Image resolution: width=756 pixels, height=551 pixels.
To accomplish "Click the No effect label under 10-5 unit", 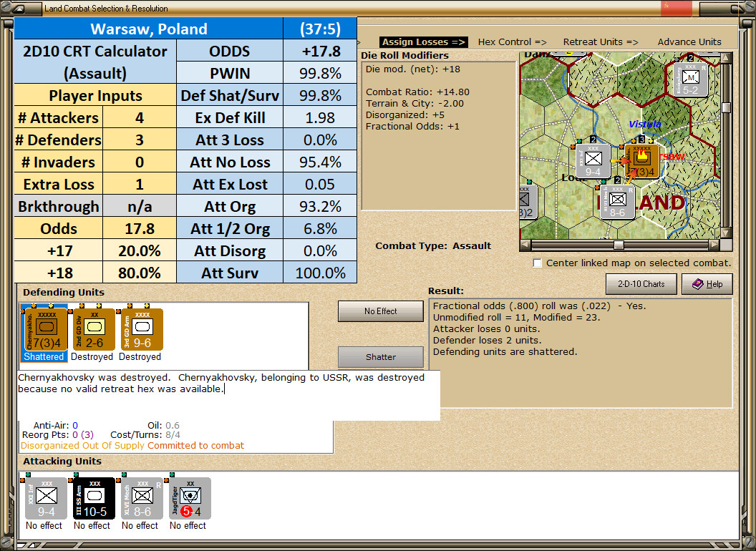I will point(92,525).
